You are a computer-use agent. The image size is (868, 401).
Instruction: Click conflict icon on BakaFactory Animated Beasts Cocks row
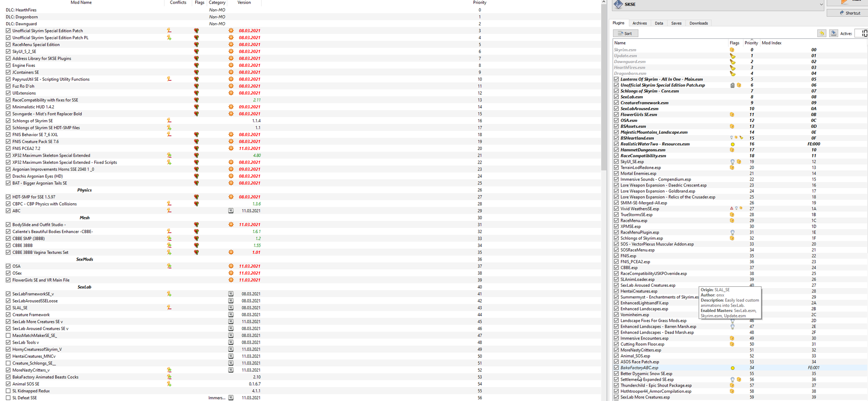169,377
